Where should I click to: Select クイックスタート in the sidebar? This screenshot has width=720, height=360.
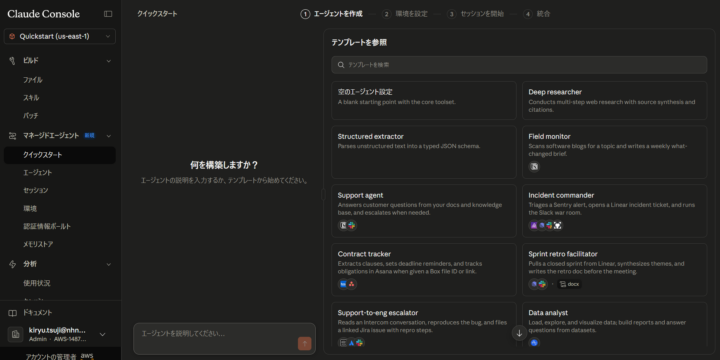[60, 155]
